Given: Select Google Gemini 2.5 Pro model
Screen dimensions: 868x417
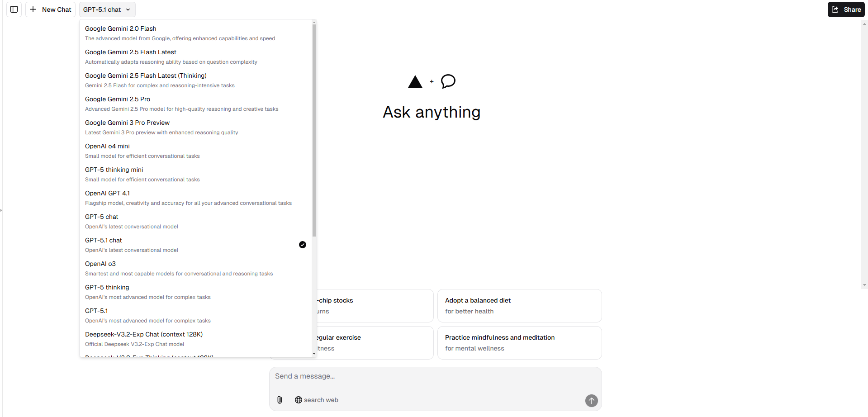Looking at the screenshot, I should (x=195, y=104).
